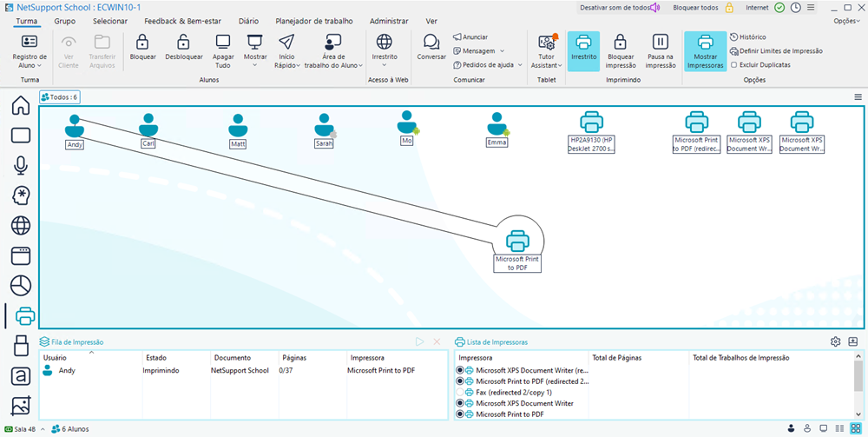Expand Irrestrito web access dropdown
The width and height of the screenshot is (868, 437).
385,65
